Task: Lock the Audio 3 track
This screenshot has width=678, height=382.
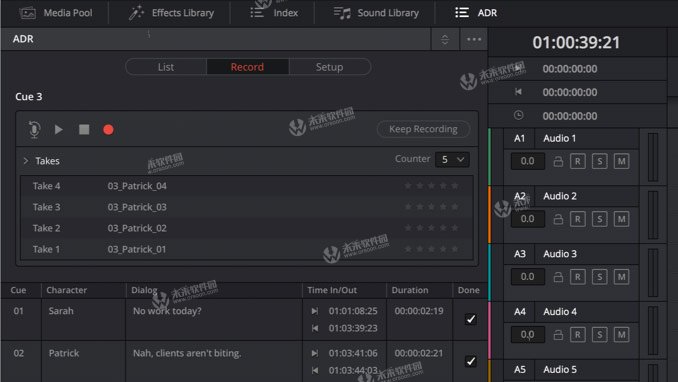Action: click(x=558, y=277)
